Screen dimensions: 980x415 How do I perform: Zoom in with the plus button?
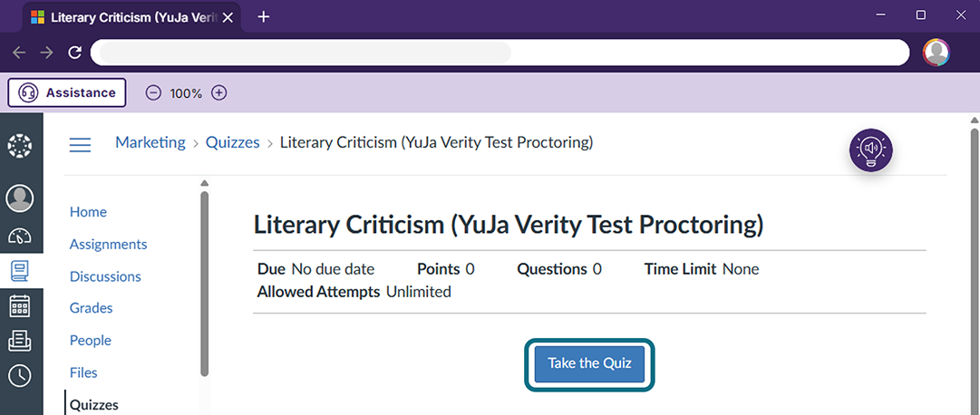point(218,93)
